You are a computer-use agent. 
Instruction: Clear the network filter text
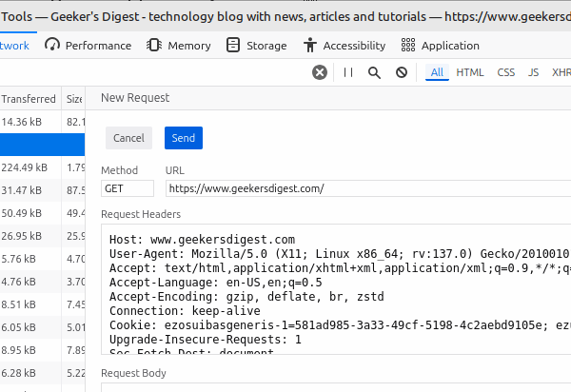click(320, 72)
